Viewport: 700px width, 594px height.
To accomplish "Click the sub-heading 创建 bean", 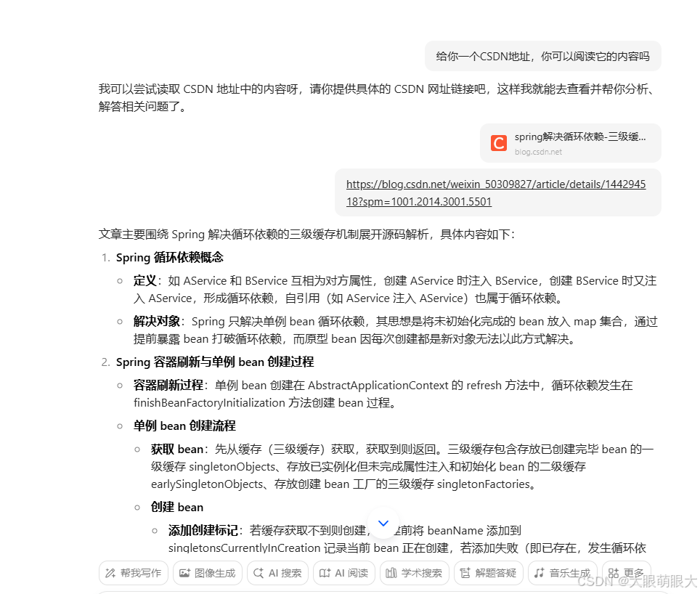I will point(176,507).
